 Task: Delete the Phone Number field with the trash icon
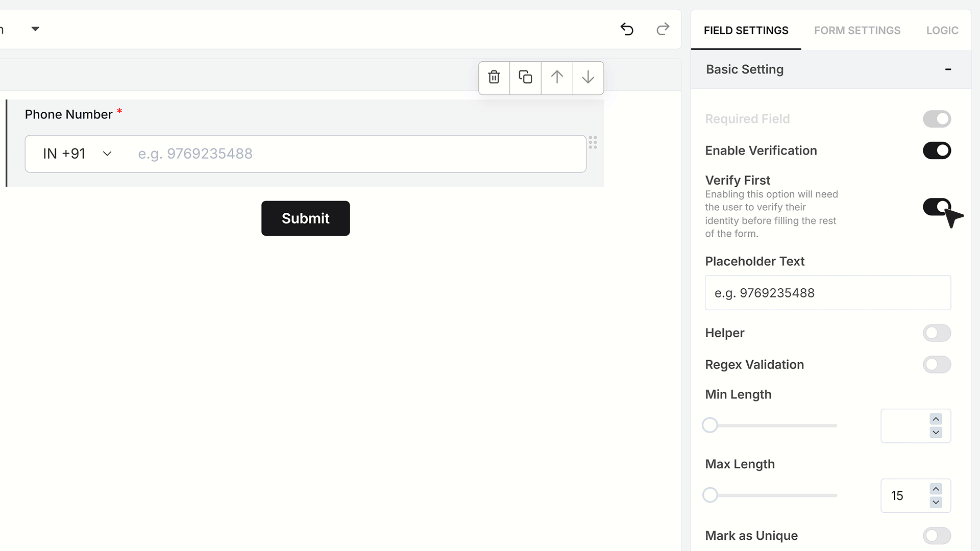click(x=494, y=78)
